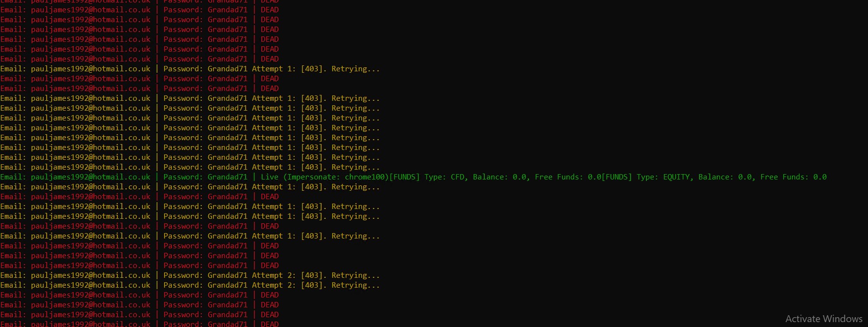Click the Free Funds value for CFD
Image resolution: width=868 pixels, height=327 pixels.
coord(594,177)
